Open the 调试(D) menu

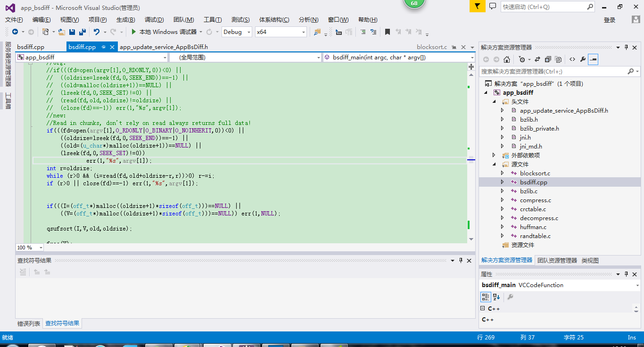point(154,20)
